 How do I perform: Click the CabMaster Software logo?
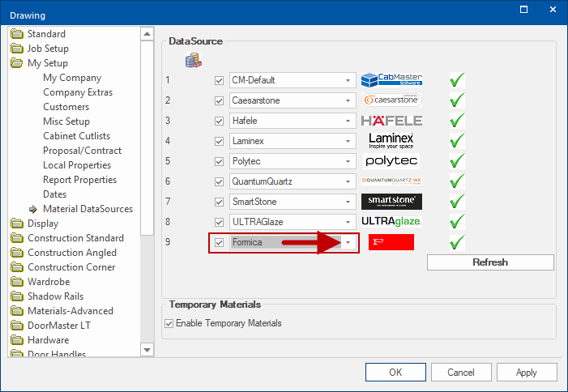[391, 80]
